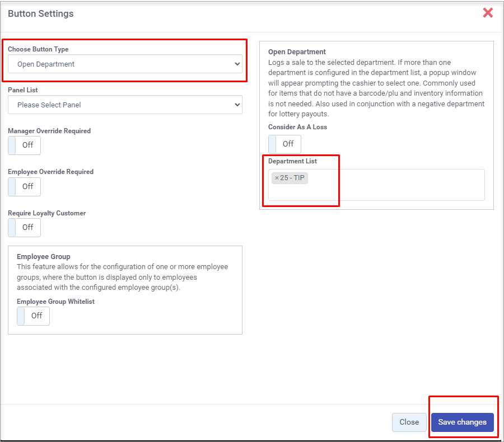The width and height of the screenshot is (504, 442).
Task: Enable the Employee Group Whitelist switch
Action: [33, 316]
